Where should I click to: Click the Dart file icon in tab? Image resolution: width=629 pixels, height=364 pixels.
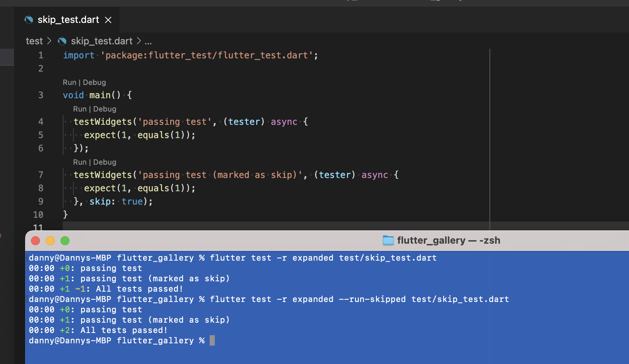point(29,20)
